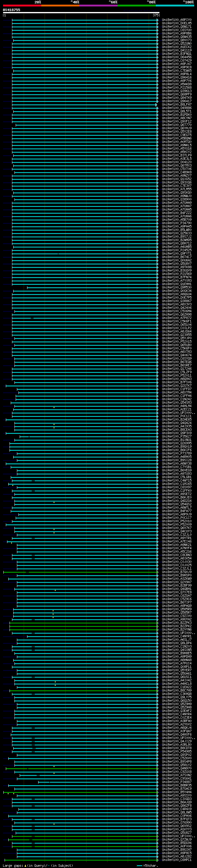Click the green ~80% identity legend segment
The image size is (197, 868).
coord(137,6)
